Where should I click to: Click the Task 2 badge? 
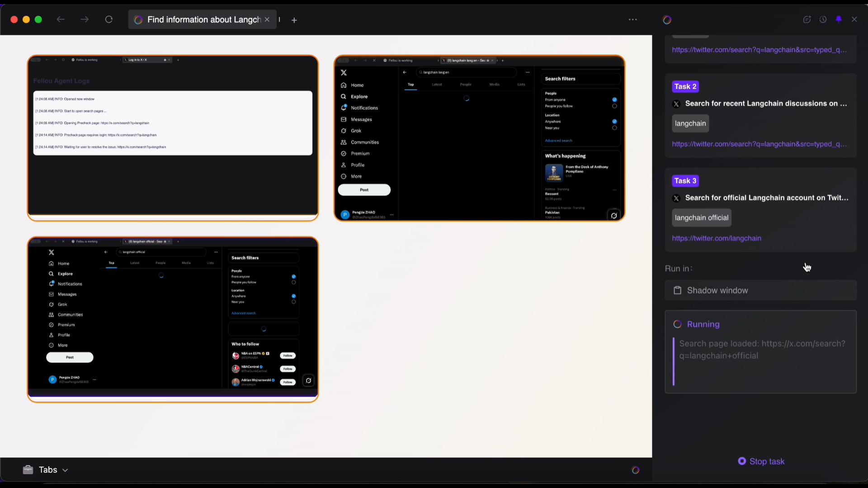point(685,86)
